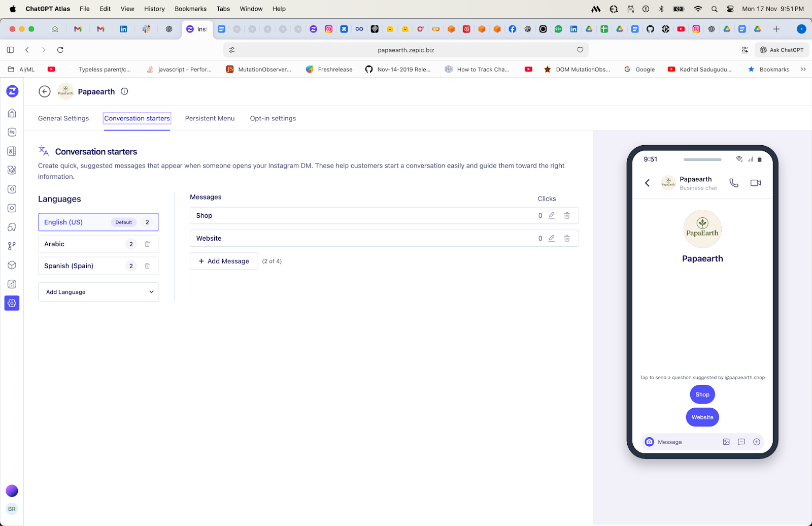
Task: Open the Instagram icon in Zepic left sidebar
Action: (x=12, y=208)
